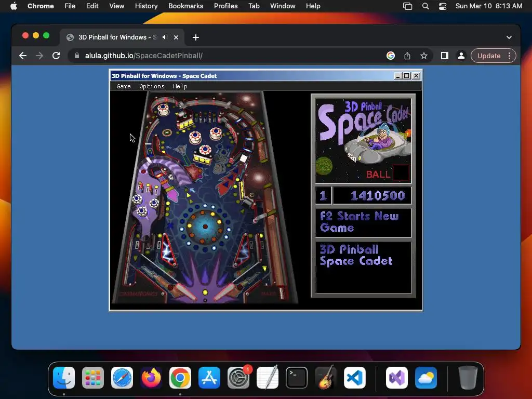Go back to the previous page
The width and height of the screenshot is (532, 399).
point(23,56)
